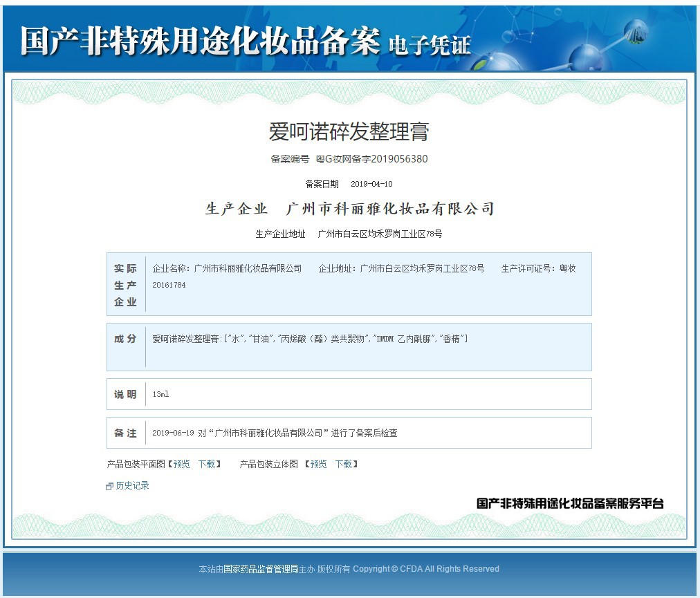
Task: Select the product title 爱呵诺碎发整理膏
Action: point(349,131)
